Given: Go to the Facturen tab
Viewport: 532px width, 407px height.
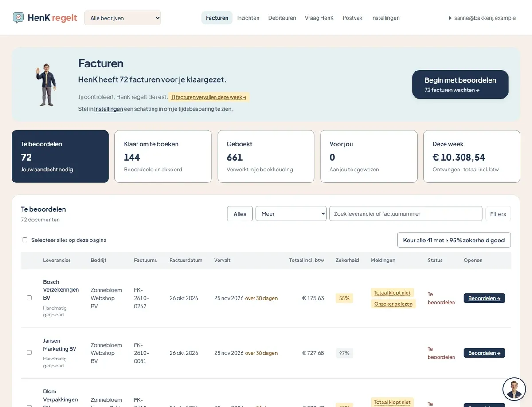Looking at the screenshot, I should [x=217, y=18].
